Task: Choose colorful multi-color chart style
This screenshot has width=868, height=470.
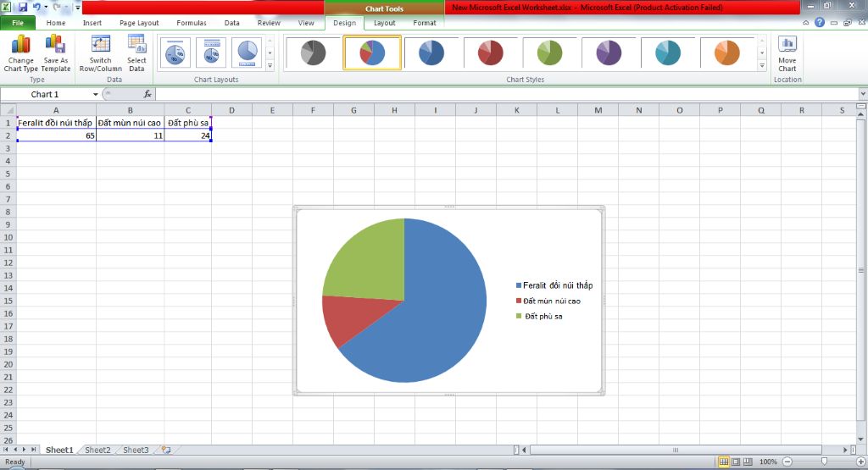Action: tap(372, 53)
